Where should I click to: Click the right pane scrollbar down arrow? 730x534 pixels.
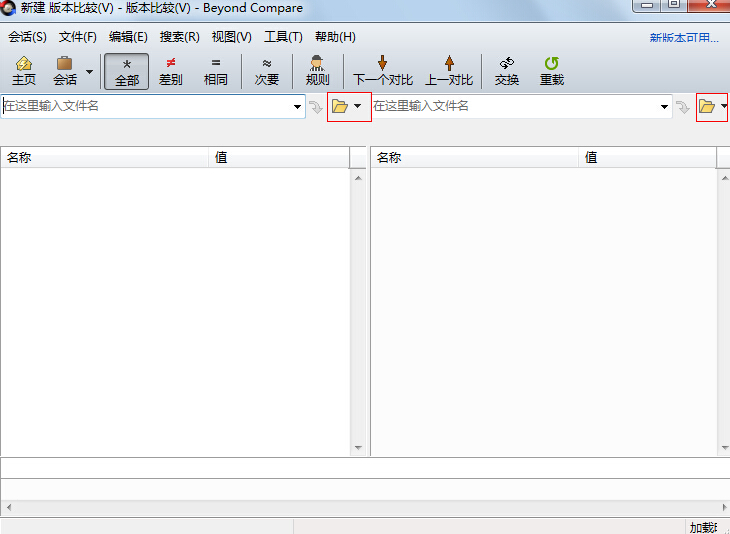click(724, 448)
